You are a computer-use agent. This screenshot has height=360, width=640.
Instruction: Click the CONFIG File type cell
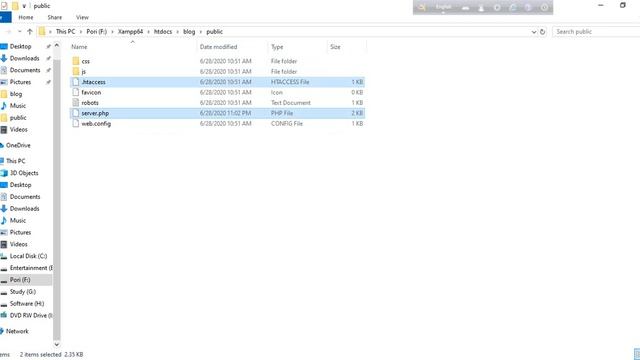click(x=287, y=124)
